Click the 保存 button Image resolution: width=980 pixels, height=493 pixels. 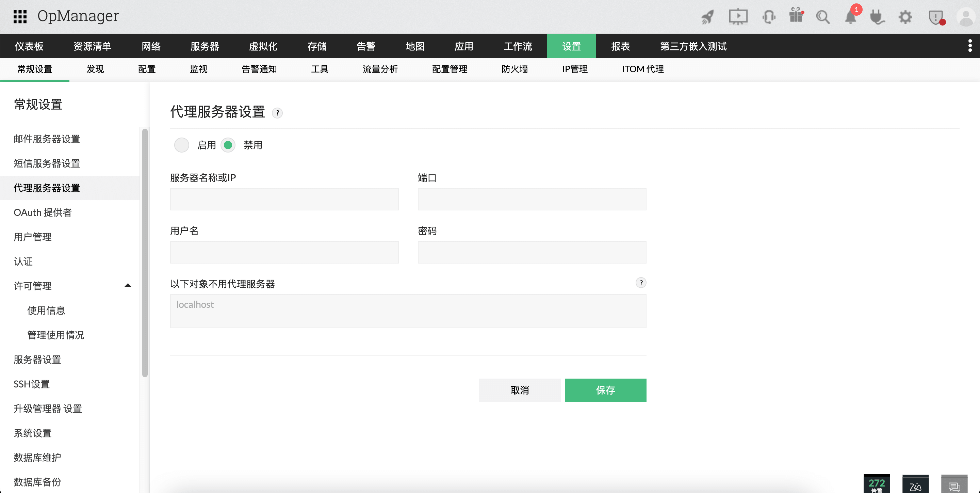tap(605, 390)
